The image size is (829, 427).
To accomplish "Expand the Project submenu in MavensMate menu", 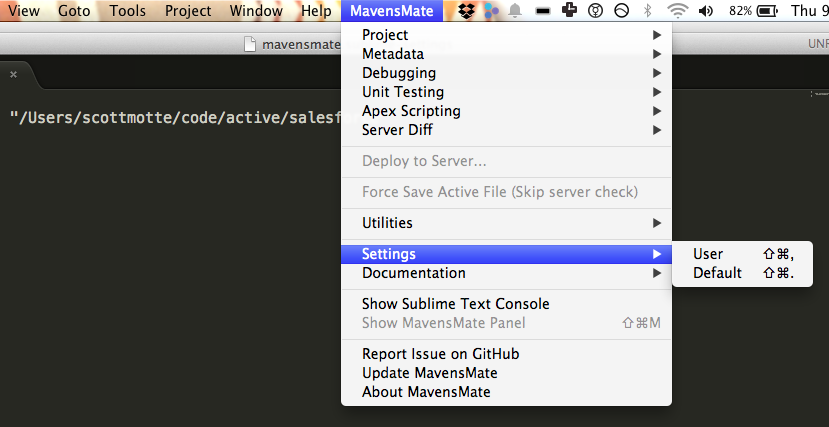I will [506, 35].
